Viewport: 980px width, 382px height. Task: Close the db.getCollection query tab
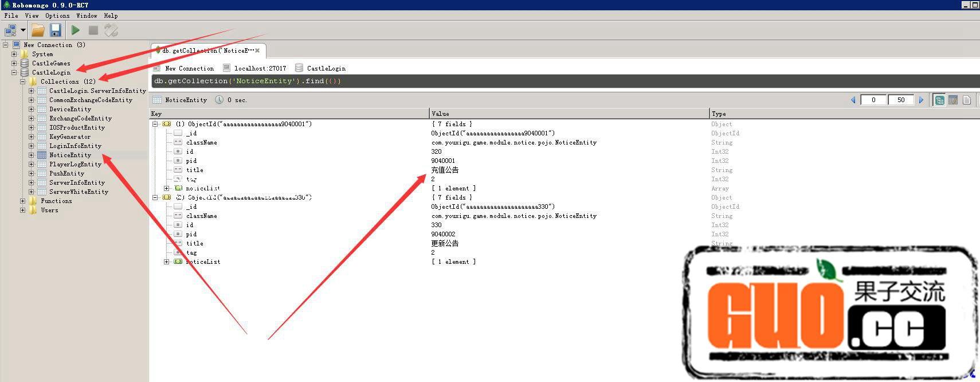point(257,50)
